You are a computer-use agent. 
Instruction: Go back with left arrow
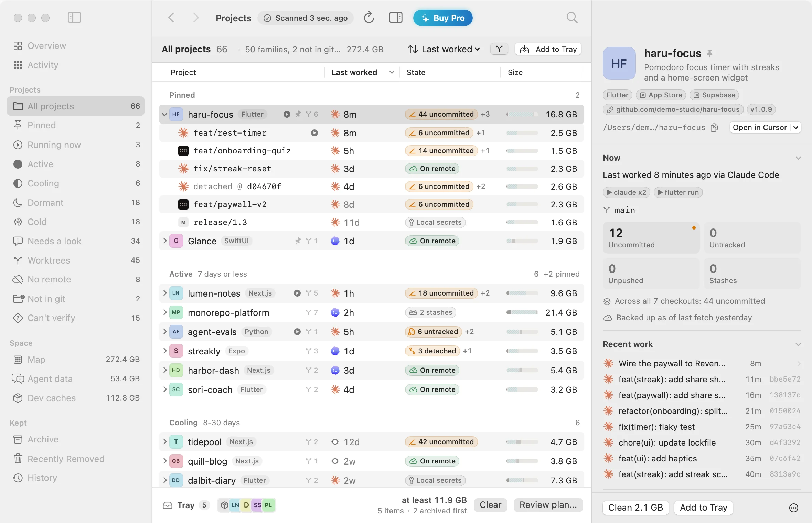point(171,18)
